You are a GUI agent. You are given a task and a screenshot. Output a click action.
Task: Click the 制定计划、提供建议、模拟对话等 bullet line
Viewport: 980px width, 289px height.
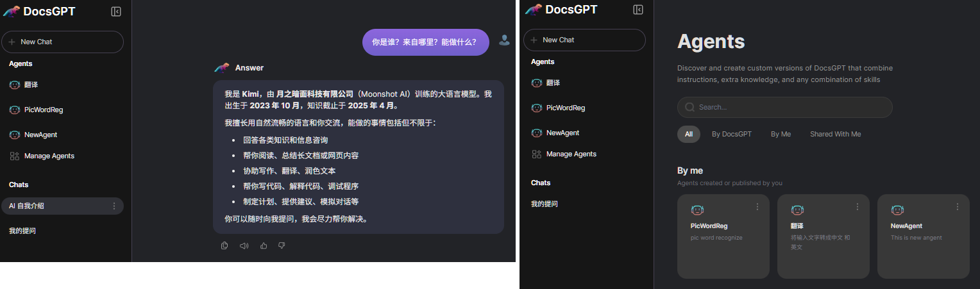(301, 201)
